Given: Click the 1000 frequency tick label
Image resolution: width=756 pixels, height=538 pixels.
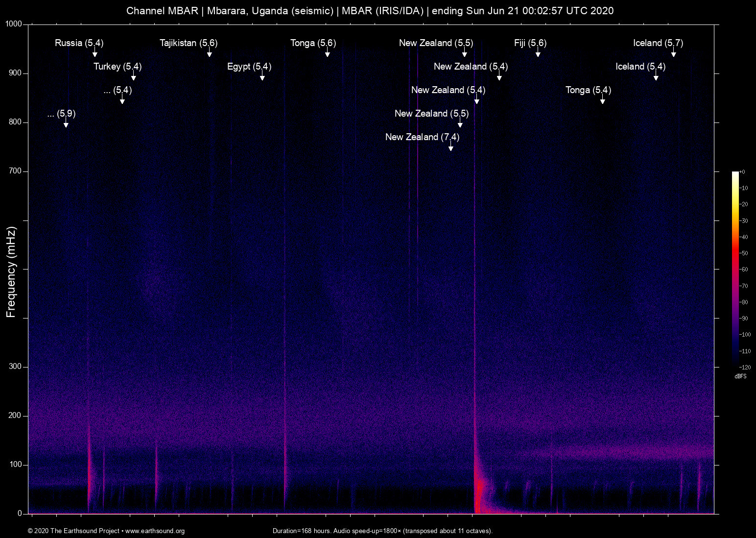Looking at the screenshot, I should tap(13, 24).
